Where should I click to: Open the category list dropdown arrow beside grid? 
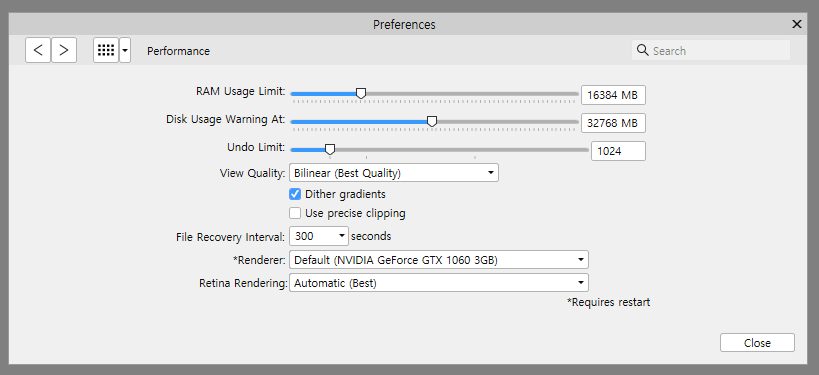[125, 50]
